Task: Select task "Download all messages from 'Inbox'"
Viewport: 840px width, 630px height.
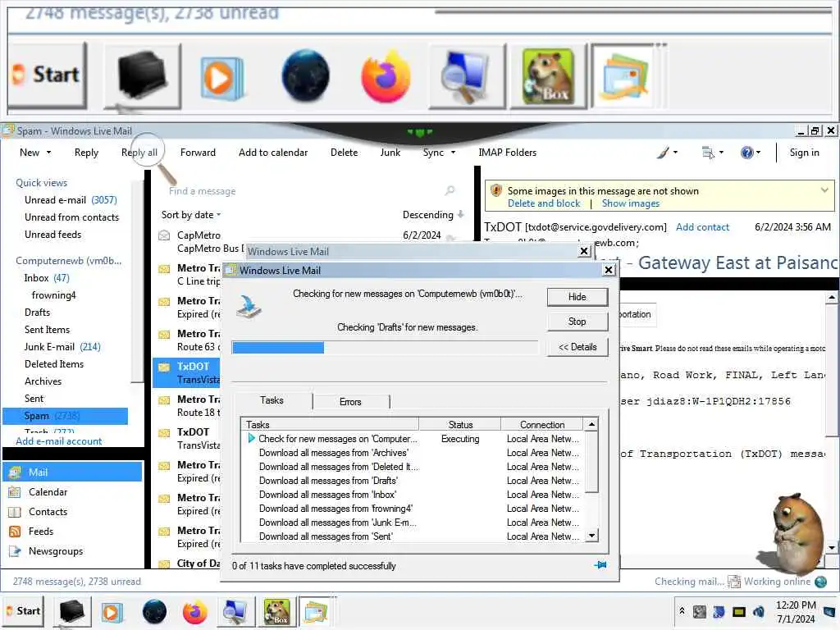Action: (x=328, y=495)
